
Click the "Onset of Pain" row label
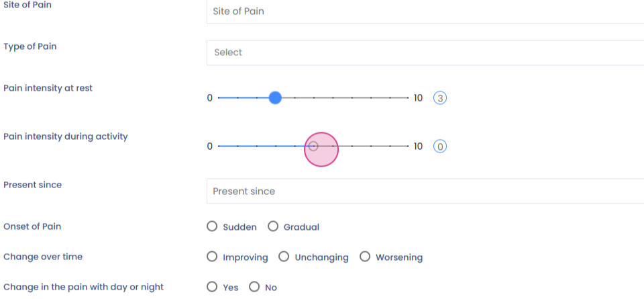point(32,226)
